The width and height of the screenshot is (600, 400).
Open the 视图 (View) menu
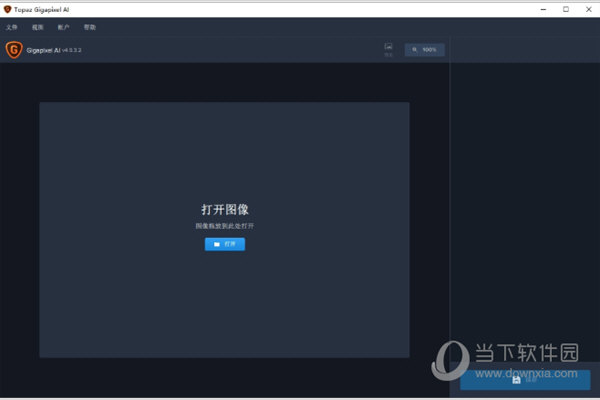point(38,27)
